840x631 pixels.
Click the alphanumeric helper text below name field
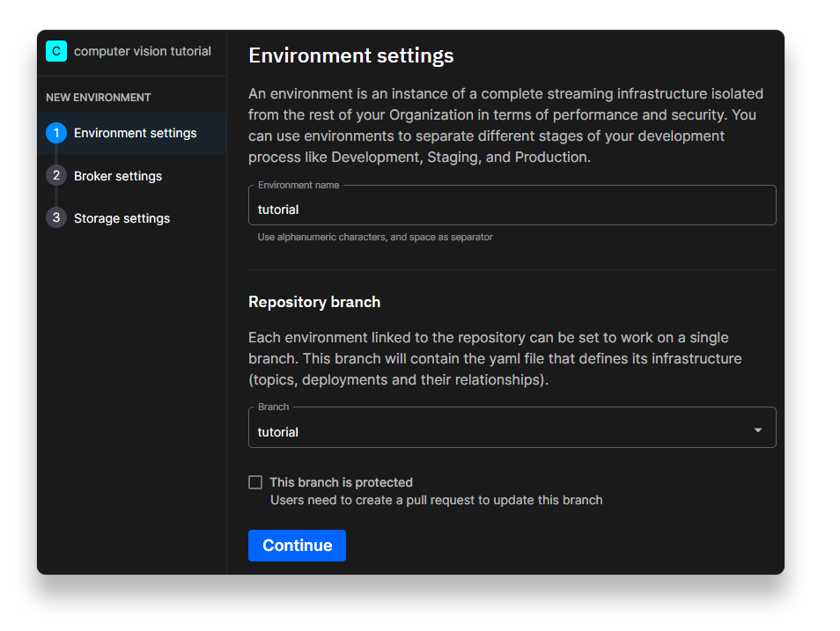[x=373, y=237]
